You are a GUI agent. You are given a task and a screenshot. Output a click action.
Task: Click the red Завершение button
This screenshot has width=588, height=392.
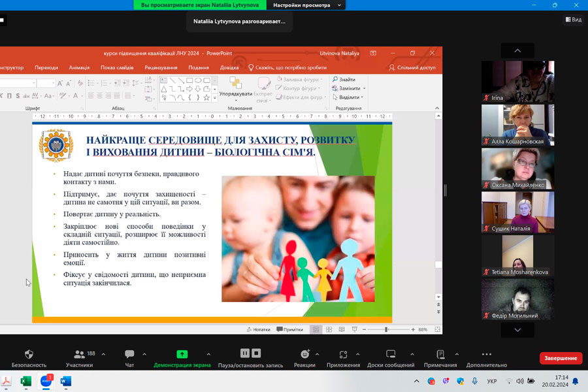(560, 358)
